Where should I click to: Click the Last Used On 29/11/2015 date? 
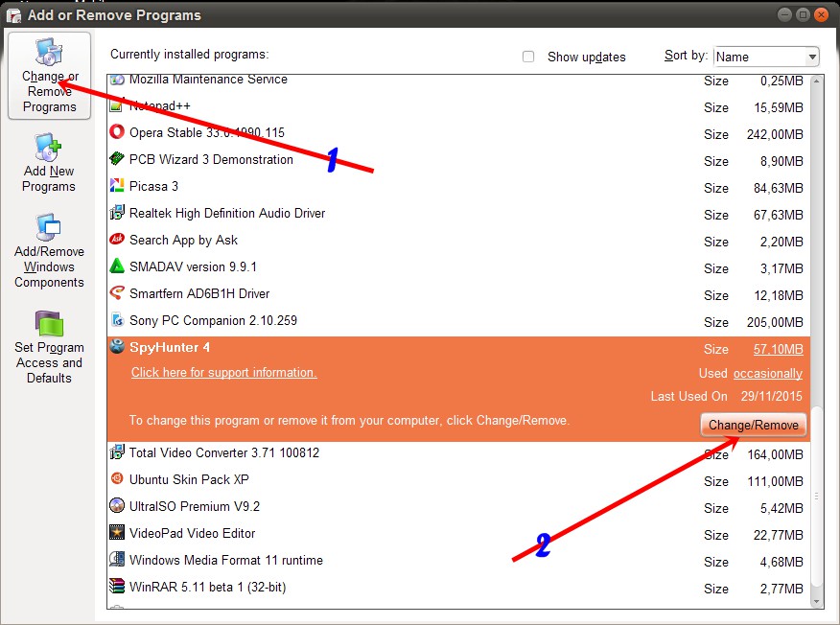[771, 396]
